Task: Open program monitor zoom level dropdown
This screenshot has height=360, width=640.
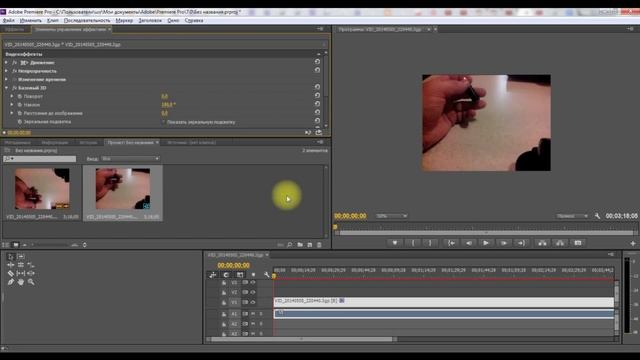Action: (x=391, y=216)
